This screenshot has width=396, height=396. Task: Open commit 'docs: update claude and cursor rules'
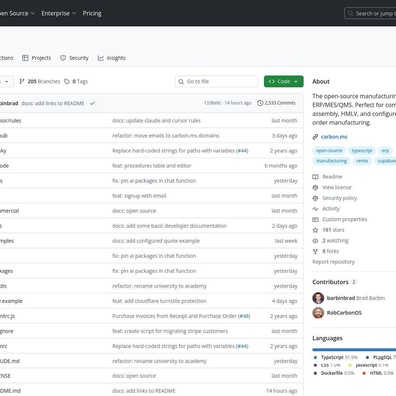pyautogui.click(x=156, y=121)
